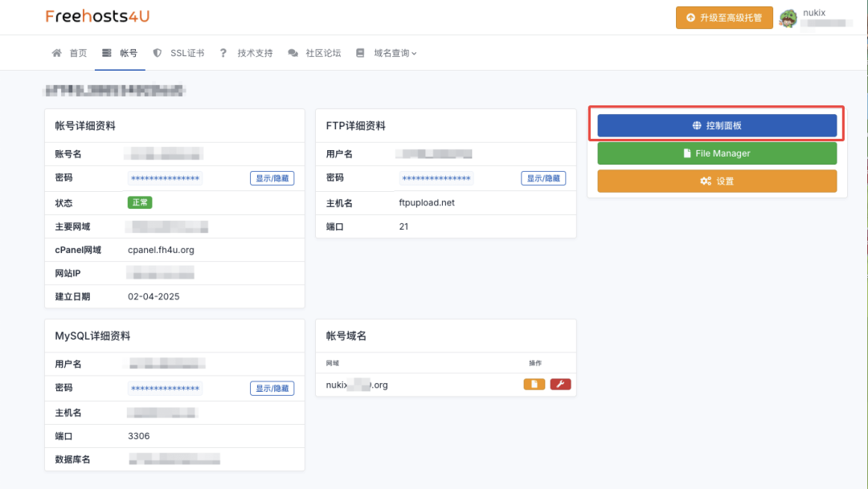868x489 pixels.
Task: Click the account password masked field
Action: (x=165, y=178)
